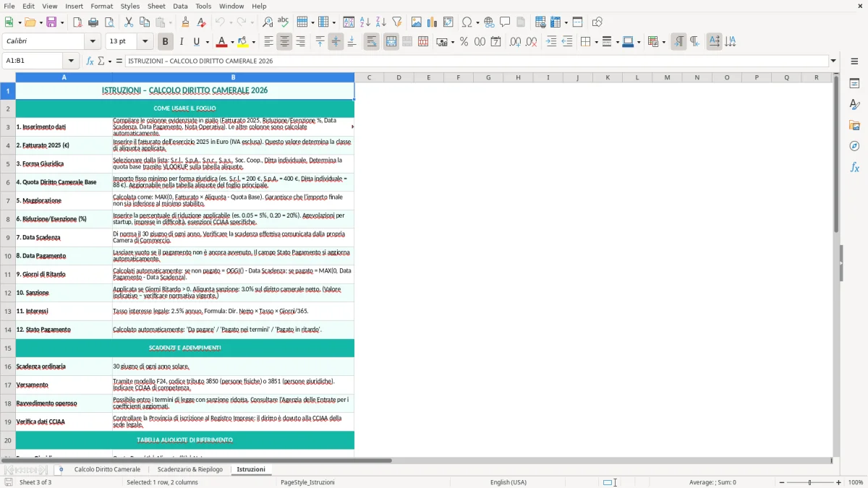Switch to Scadenzario & Riepilogo sheet tab

(x=190, y=469)
